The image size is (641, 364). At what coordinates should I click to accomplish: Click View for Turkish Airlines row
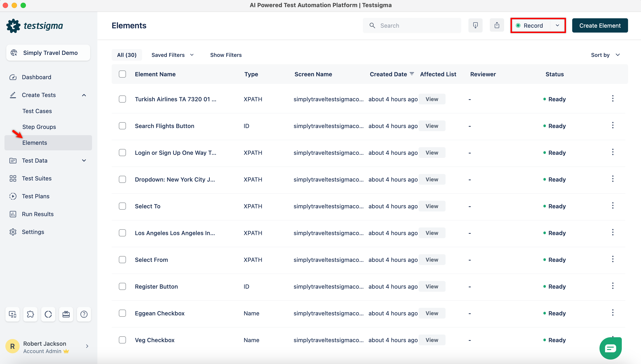pyautogui.click(x=432, y=99)
